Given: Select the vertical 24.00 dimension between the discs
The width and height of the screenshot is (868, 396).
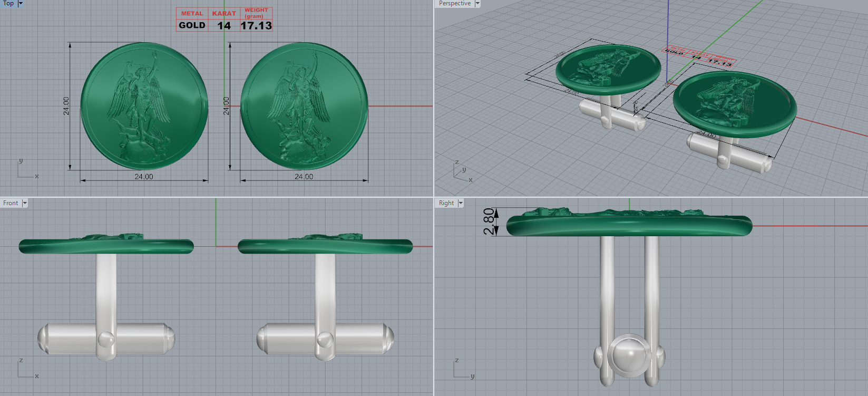Looking at the screenshot, I should [226, 106].
